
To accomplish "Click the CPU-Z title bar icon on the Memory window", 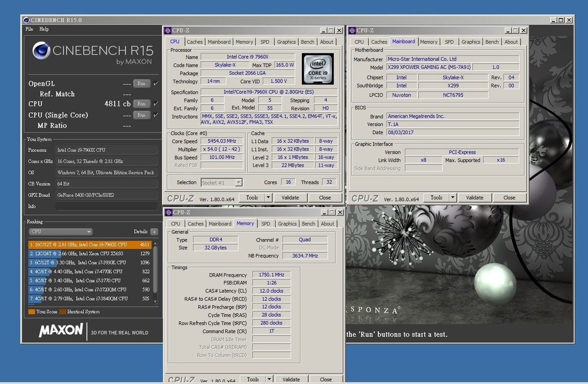I will point(170,212).
